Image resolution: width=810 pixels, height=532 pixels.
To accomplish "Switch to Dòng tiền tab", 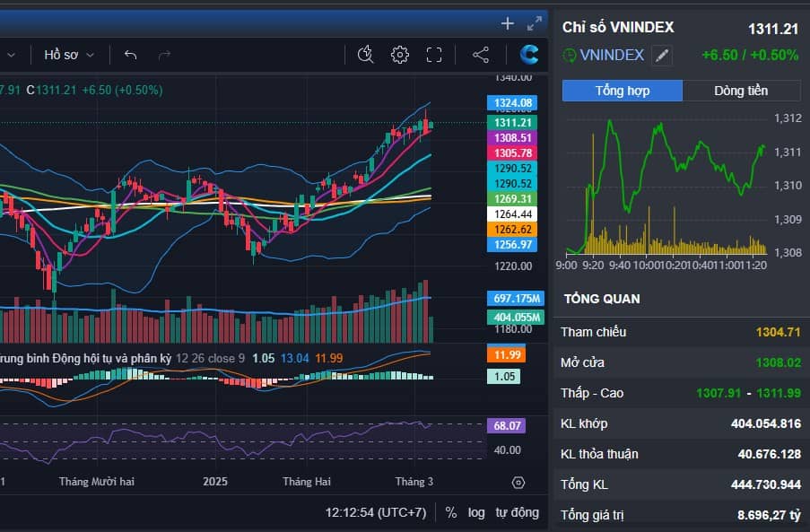I will 741,91.
